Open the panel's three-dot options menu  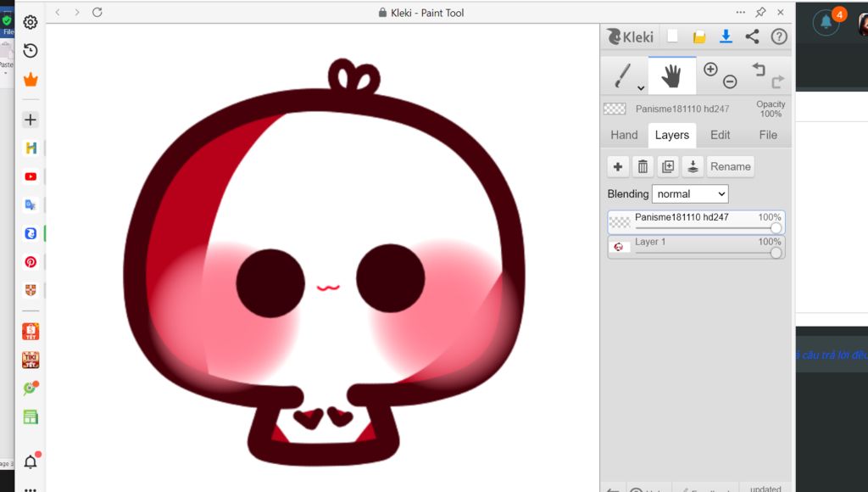tap(741, 12)
